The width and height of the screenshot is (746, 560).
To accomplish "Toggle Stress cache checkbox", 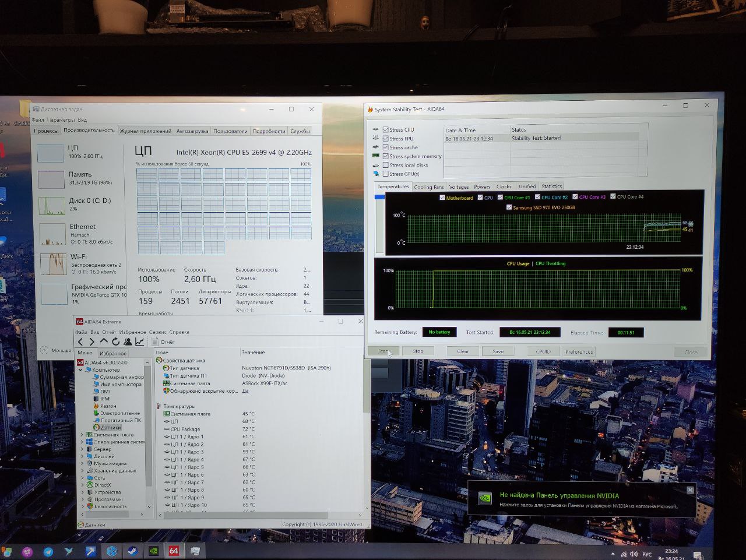I will pos(385,147).
